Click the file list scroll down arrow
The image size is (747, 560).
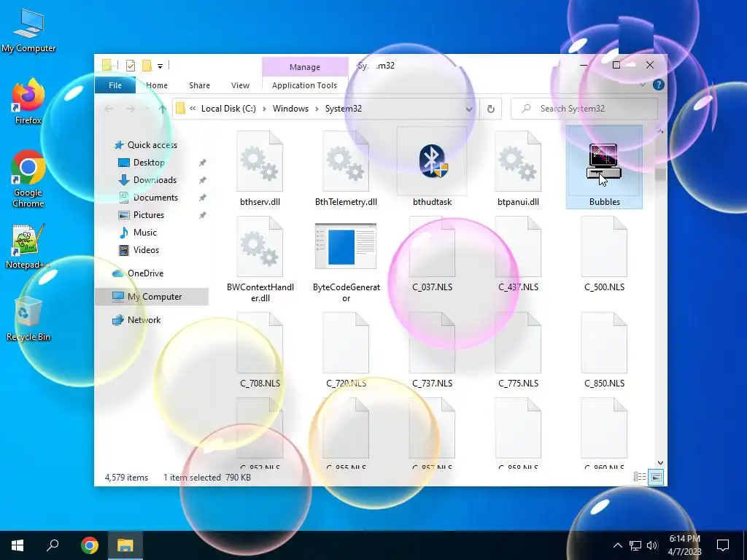tap(660, 463)
